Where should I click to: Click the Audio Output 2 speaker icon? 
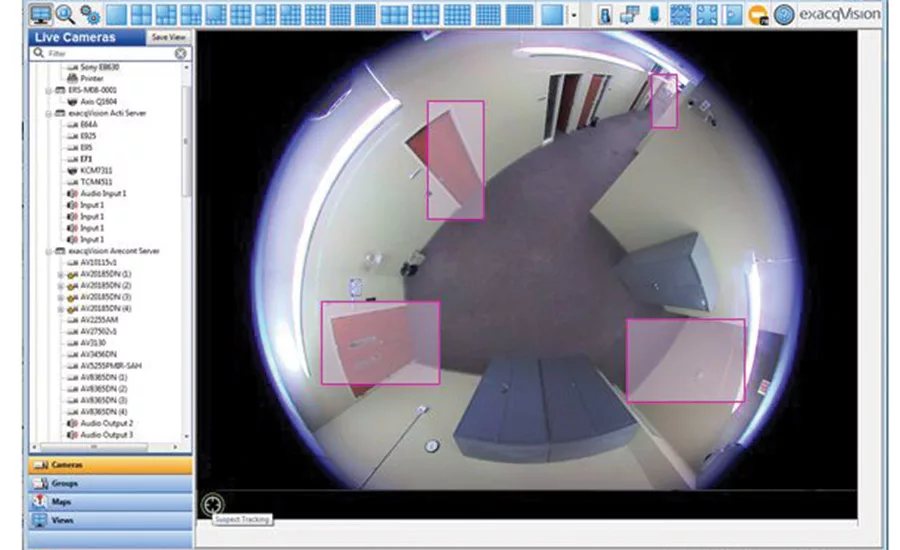point(72,423)
